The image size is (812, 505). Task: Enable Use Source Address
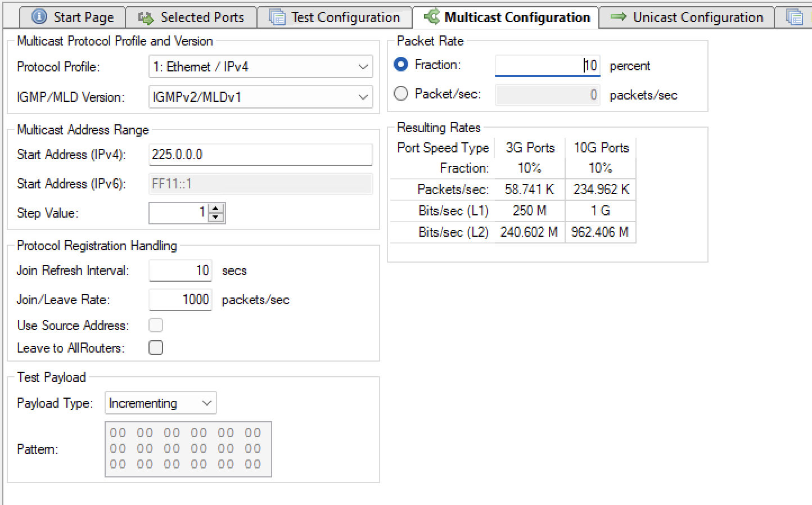[155, 324]
